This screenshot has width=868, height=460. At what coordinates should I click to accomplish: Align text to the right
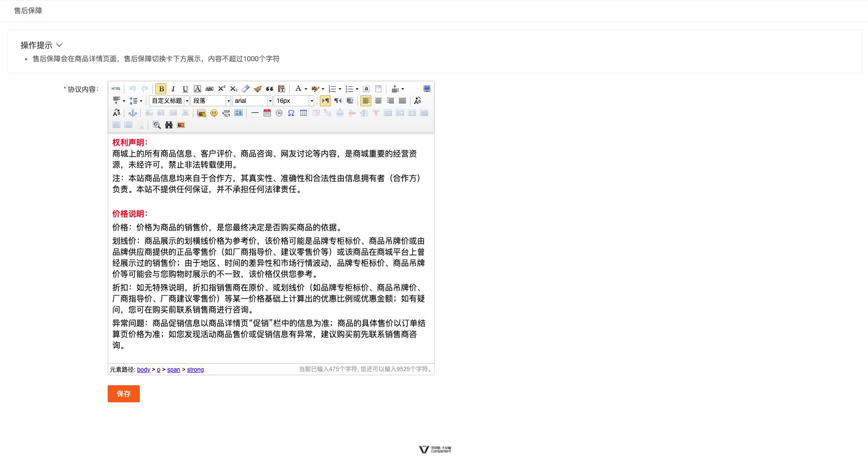point(390,101)
